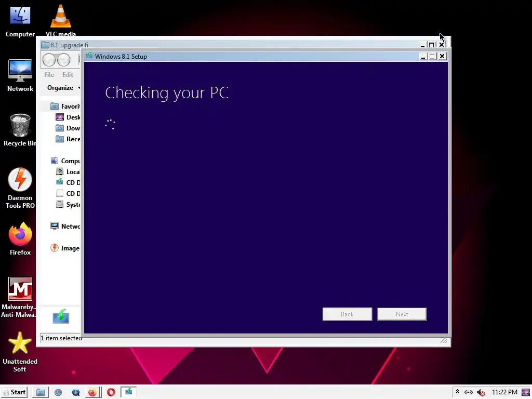Click the show desktop tray icon
532x399 pixels.
[x=526, y=393]
